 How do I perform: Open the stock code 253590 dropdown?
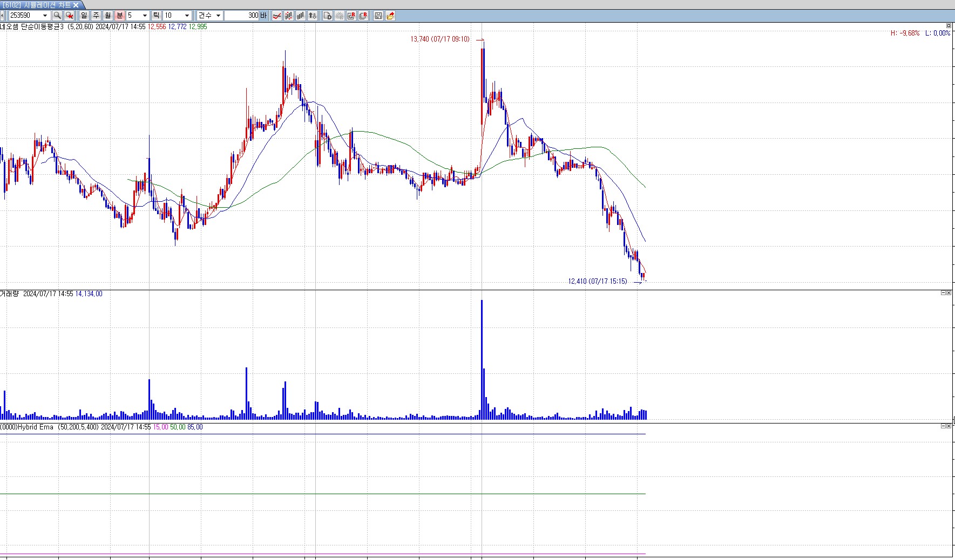coord(45,16)
